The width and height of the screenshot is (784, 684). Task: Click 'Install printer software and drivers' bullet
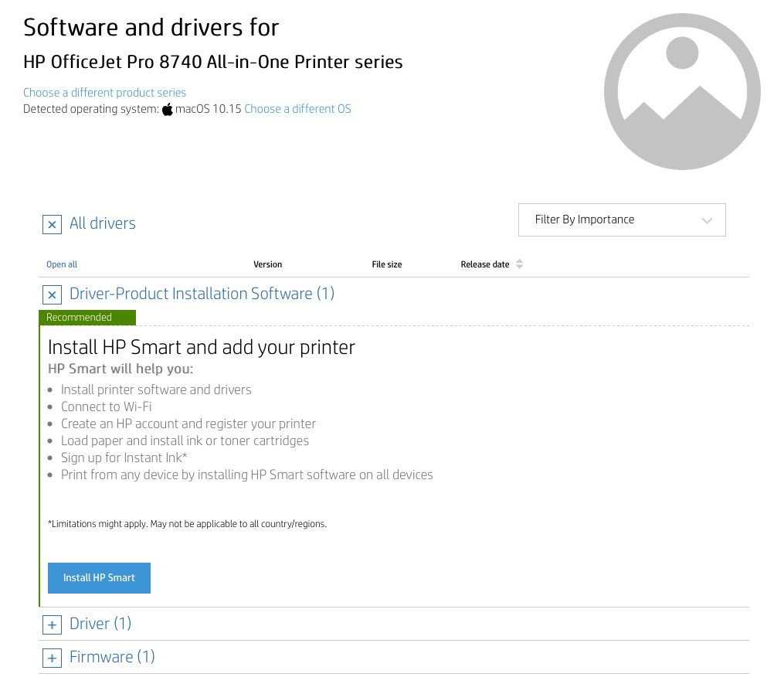point(156,390)
